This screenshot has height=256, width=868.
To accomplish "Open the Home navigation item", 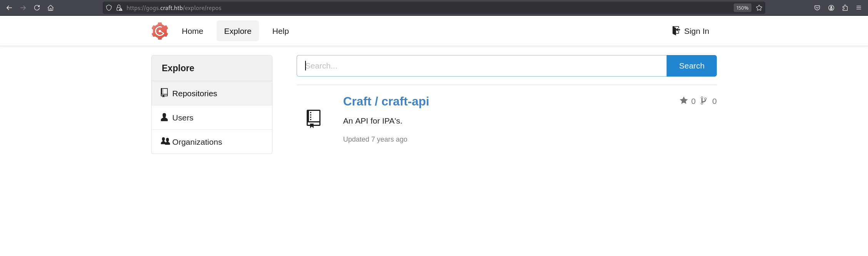I will (192, 31).
